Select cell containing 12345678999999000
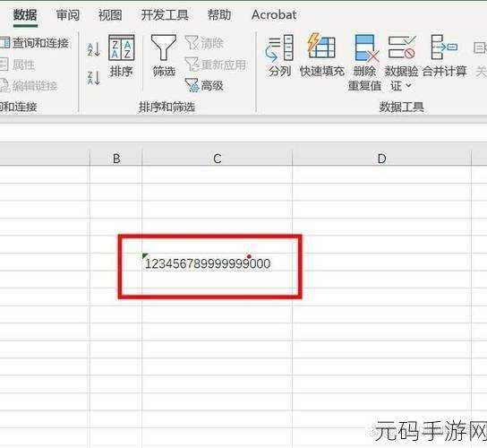 (x=218, y=262)
